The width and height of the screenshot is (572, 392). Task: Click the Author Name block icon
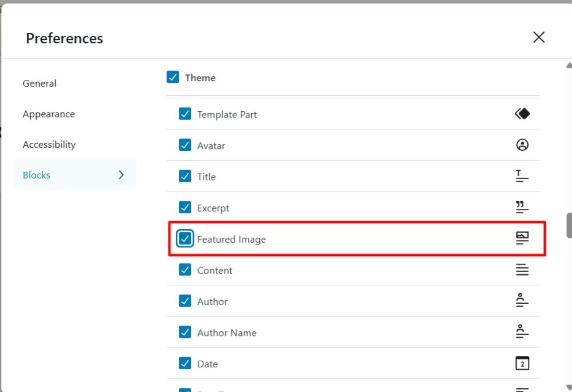[x=522, y=332]
